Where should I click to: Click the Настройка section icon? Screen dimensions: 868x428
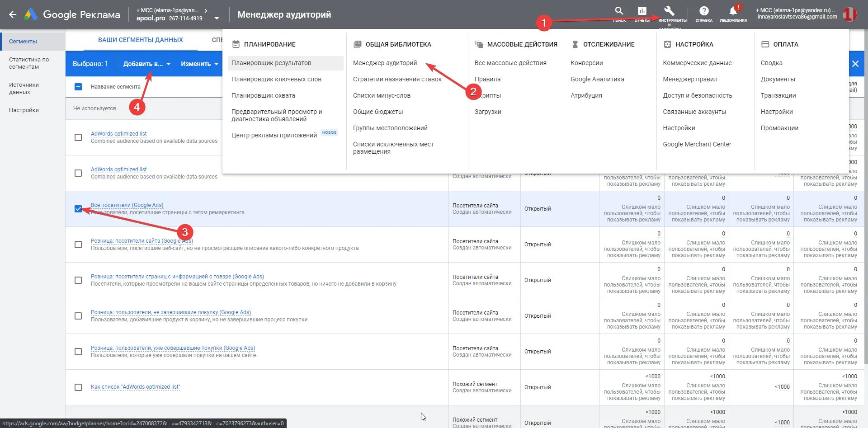pyautogui.click(x=667, y=44)
